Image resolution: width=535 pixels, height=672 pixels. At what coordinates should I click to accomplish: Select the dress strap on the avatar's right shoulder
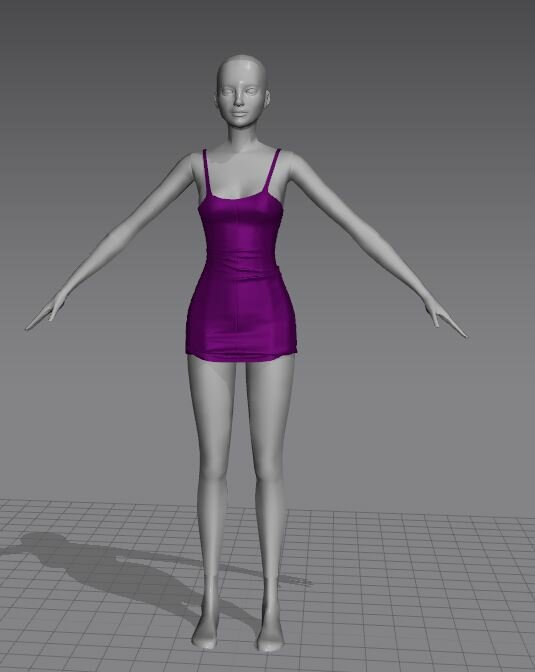point(207,171)
